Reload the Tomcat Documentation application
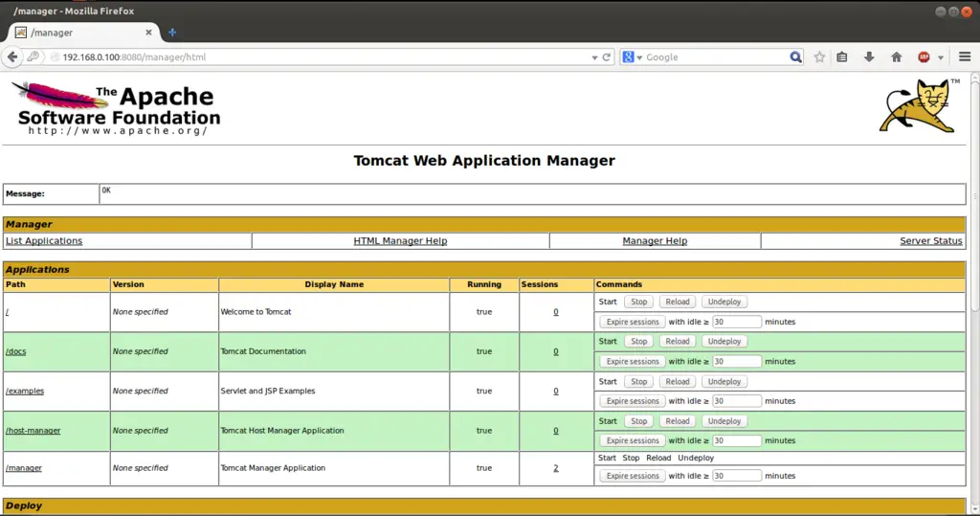 [677, 342]
